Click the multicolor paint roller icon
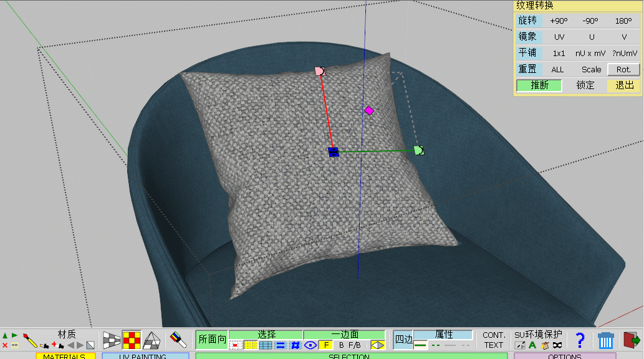Viewport: 644px width, 359px height. point(178,340)
